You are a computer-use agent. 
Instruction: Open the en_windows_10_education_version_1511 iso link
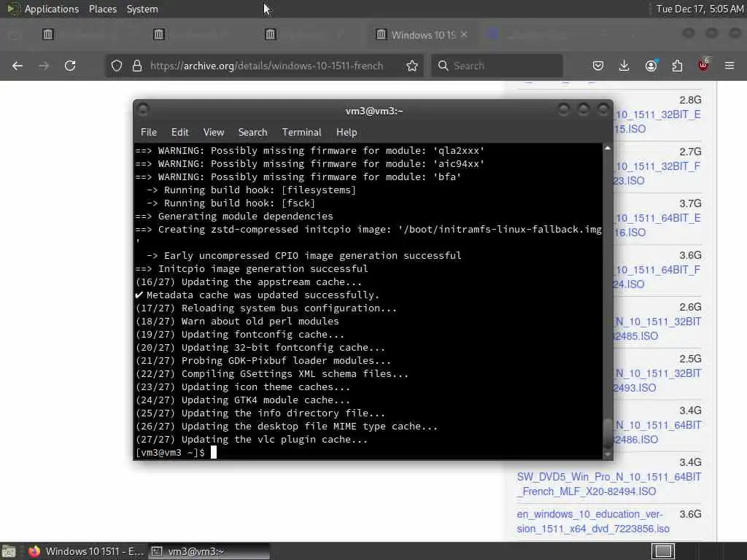tap(593, 521)
